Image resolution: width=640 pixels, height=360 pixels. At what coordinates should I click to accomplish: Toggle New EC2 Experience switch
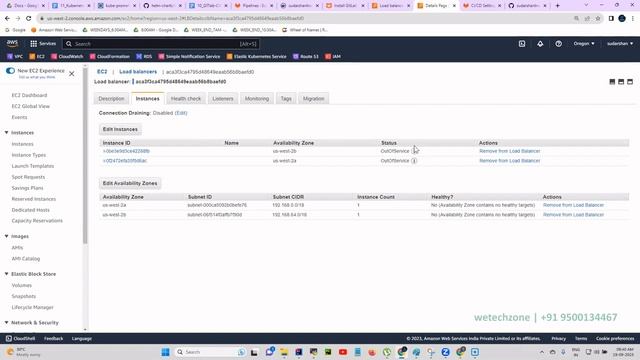10,71
